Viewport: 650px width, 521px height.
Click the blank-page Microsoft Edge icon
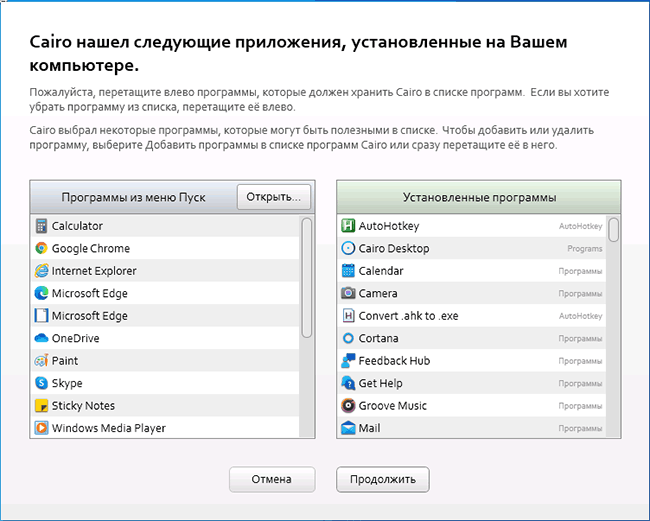[41, 315]
